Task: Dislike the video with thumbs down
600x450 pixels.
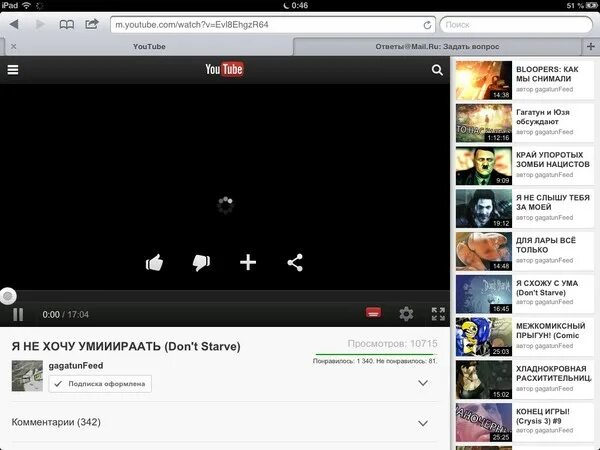Action: point(201,262)
